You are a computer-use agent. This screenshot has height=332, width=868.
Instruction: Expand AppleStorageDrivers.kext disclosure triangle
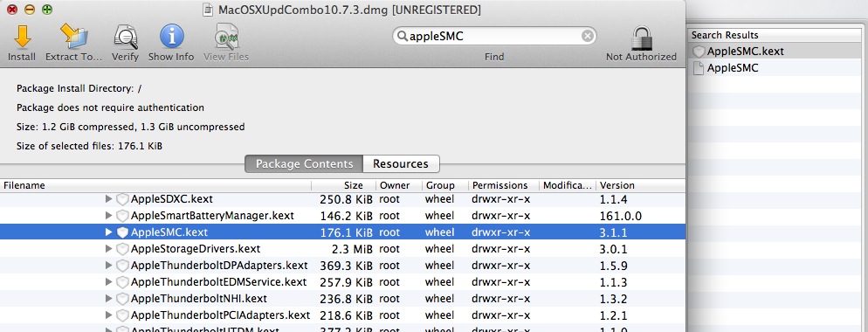coord(108,249)
